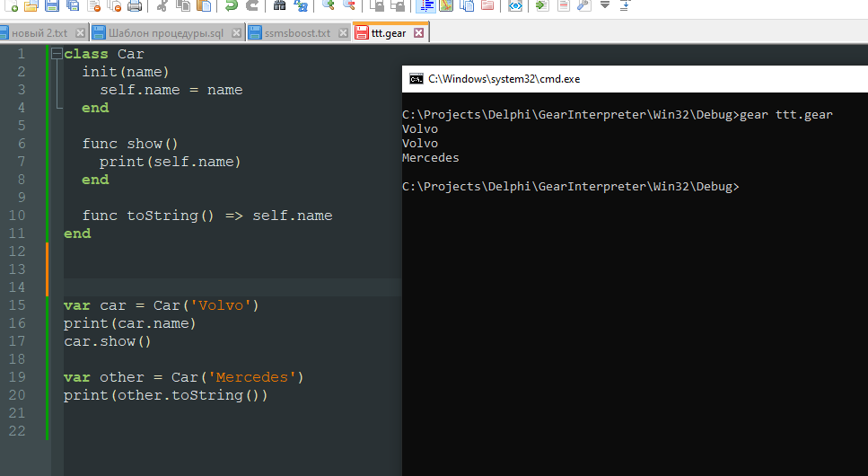
Task: Click 'Mercedes' output in the cmd window
Action: [x=431, y=158]
